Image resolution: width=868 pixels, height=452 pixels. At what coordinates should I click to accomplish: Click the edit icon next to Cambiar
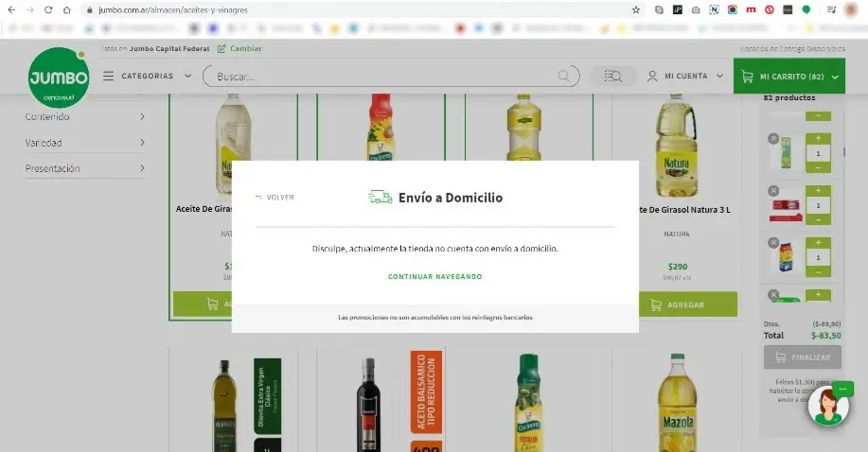pyautogui.click(x=221, y=48)
